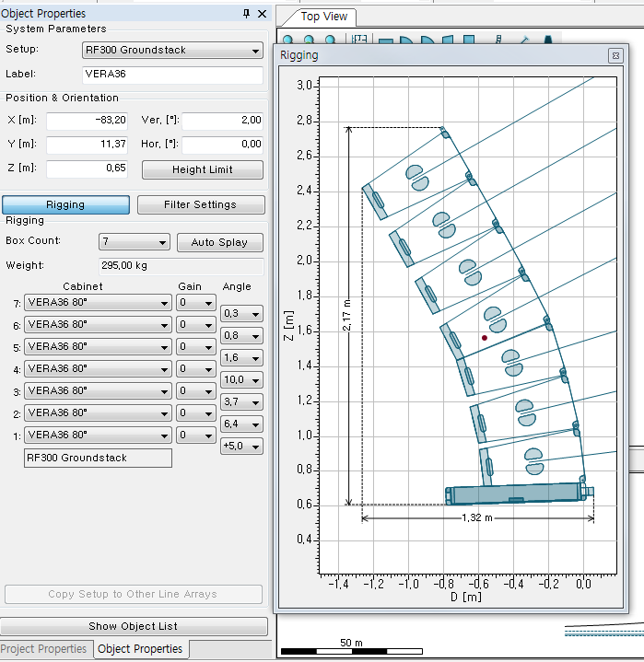
Task: Click the dark loudspeaker toolbar icon
Action: (x=548, y=40)
